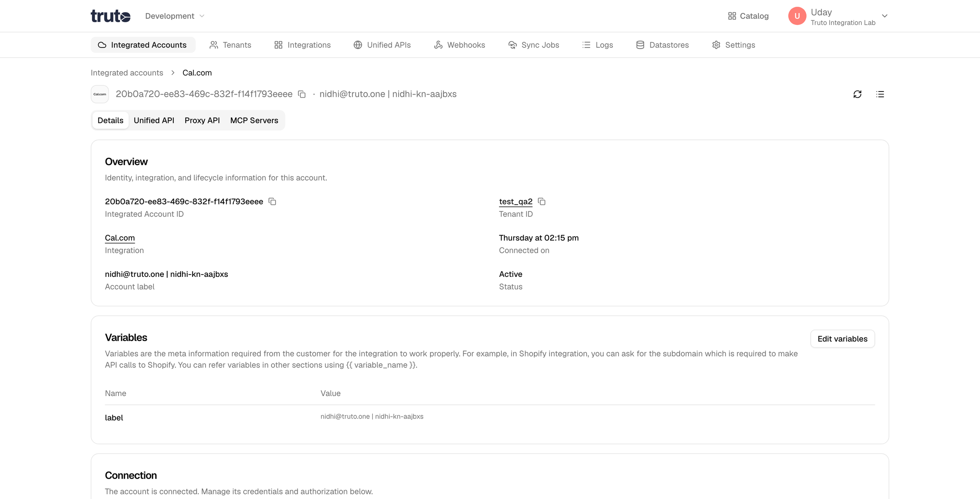Click the Truto logo
Screen dimensions: 980x499
point(111,16)
